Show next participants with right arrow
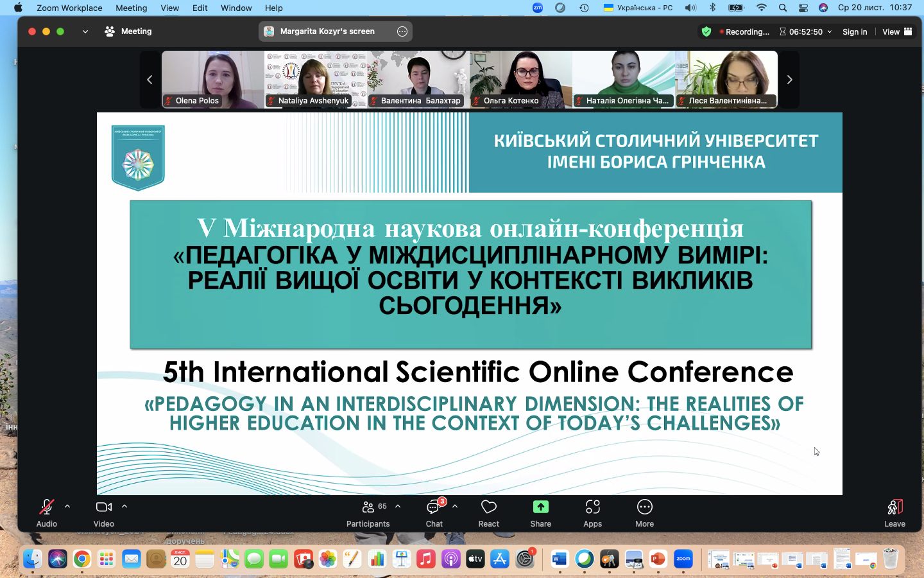The width and height of the screenshot is (924, 578). click(789, 80)
